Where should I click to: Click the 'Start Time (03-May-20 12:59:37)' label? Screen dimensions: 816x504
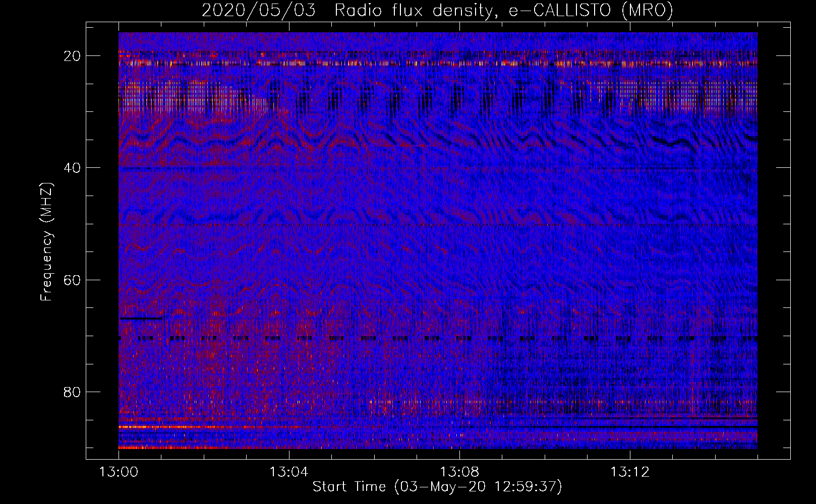tap(437, 487)
